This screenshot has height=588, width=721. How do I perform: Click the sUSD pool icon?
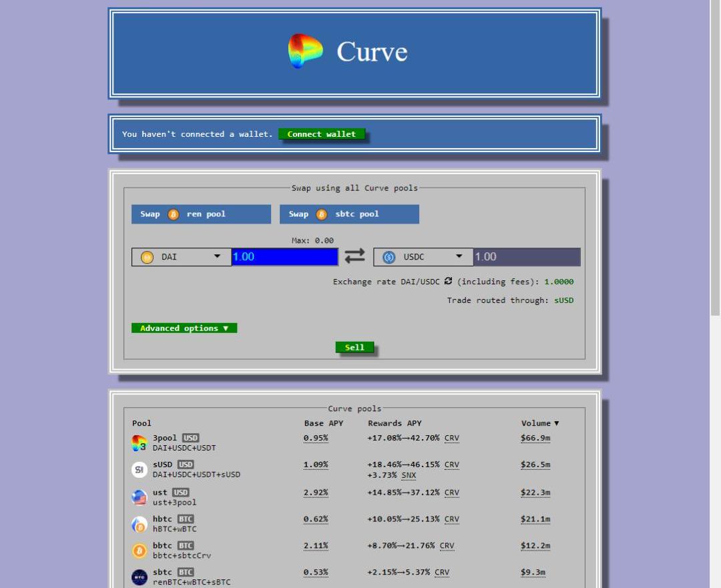(x=139, y=470)
